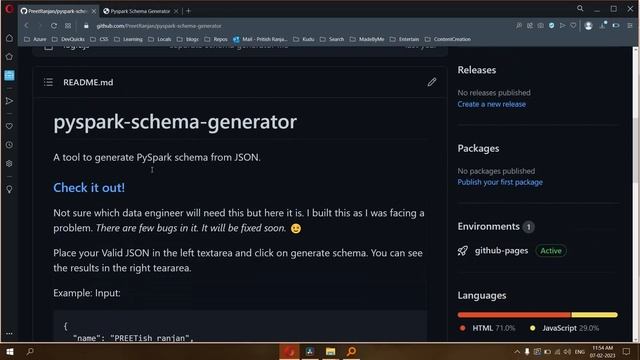
Task: Go forward with the forward arrow
Action: [40, 25]
